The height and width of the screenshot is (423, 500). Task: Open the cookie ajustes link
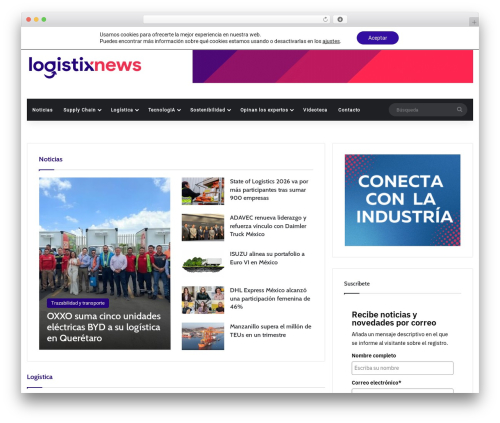(x=331, y=41)
